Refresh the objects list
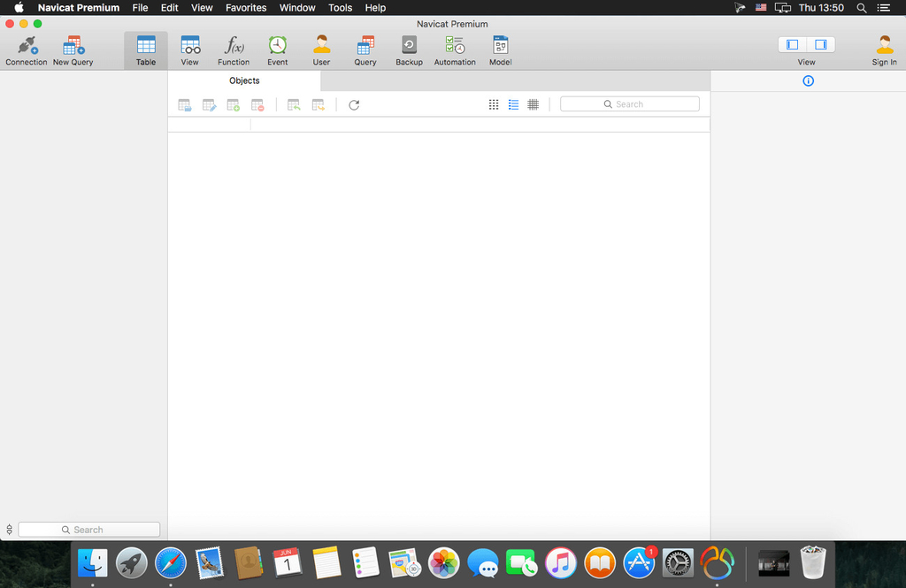 [354, 105]
